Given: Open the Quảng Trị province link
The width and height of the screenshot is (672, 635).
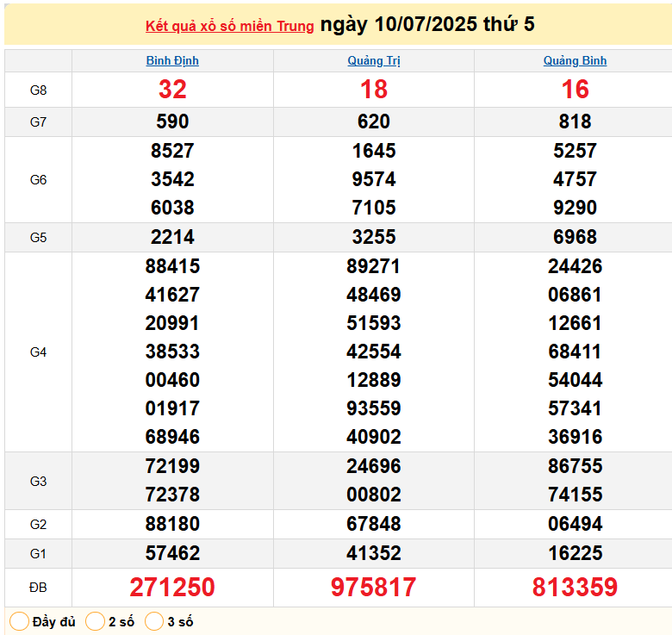Looking at the screenshot, I should 374,61.
